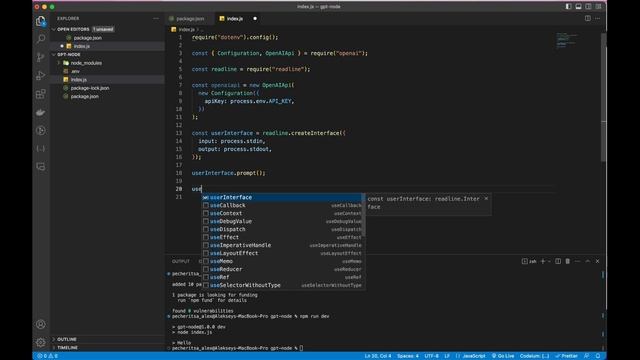Collapse the OPEN EDITORS section

(73, 29)
